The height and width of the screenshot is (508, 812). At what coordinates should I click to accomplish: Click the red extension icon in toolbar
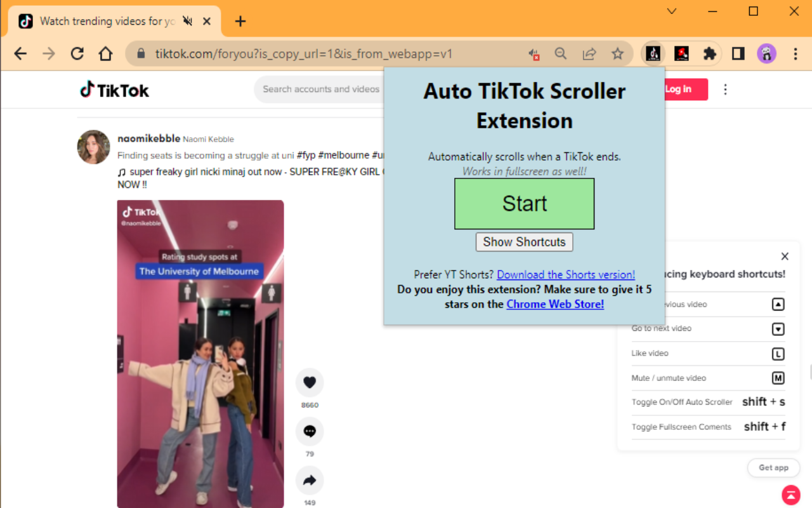pyautogui.click(x=681, y=54)
